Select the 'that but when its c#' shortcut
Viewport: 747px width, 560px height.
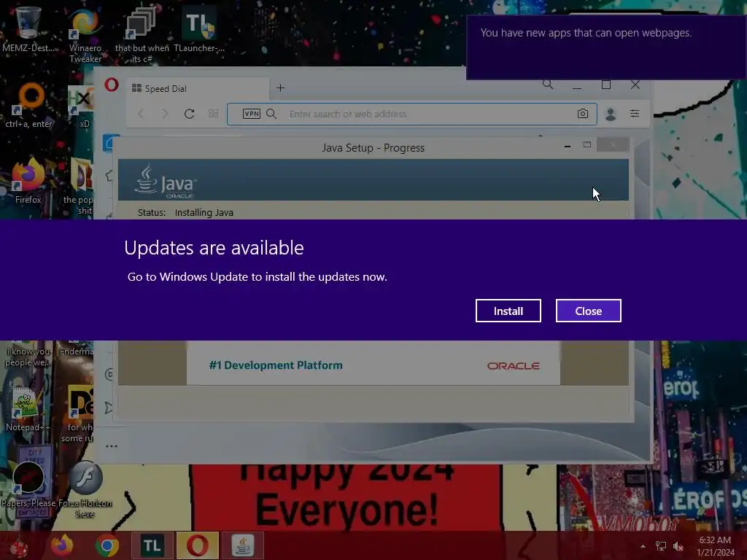(x=142, y=34)
